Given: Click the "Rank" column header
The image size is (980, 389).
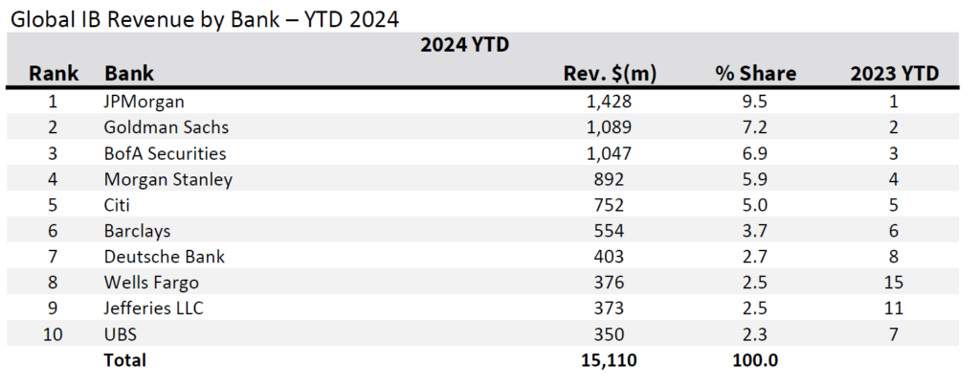Looking at the screenshot, I should coord(54,74).
